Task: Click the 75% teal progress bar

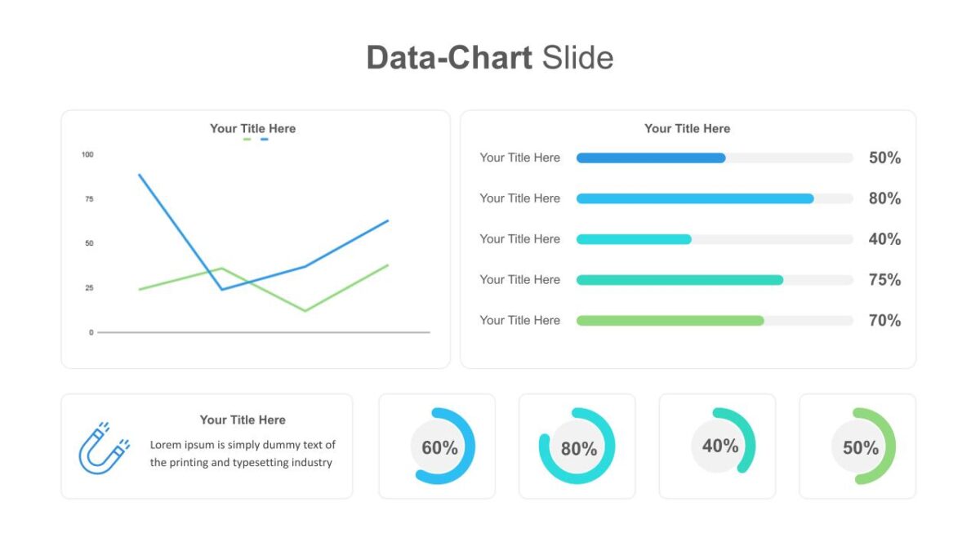Action: point(715,280)
